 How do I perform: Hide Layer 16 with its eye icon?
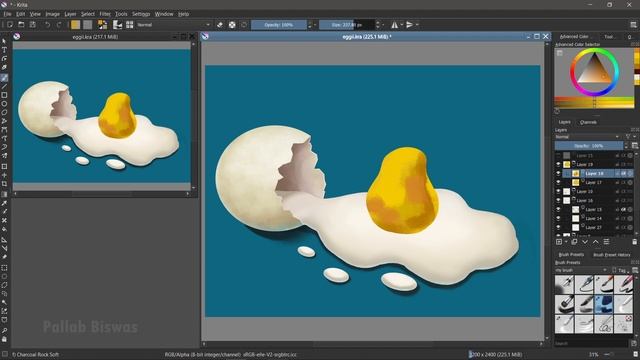(x=558, y=200)
